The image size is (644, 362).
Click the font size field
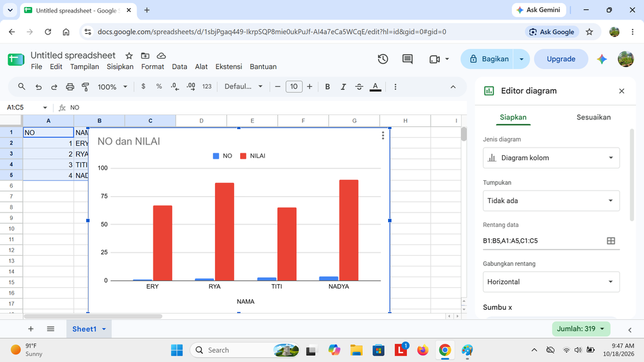[x=294, y=87]
